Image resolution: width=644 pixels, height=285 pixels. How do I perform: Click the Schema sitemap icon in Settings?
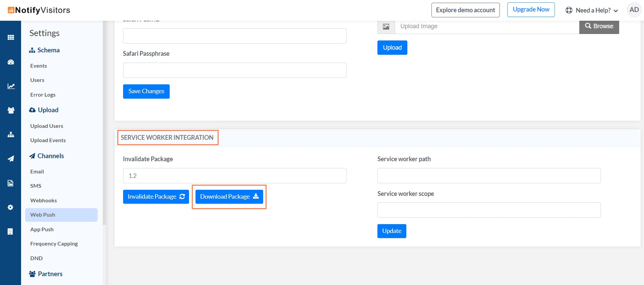[x=32, y=50]
